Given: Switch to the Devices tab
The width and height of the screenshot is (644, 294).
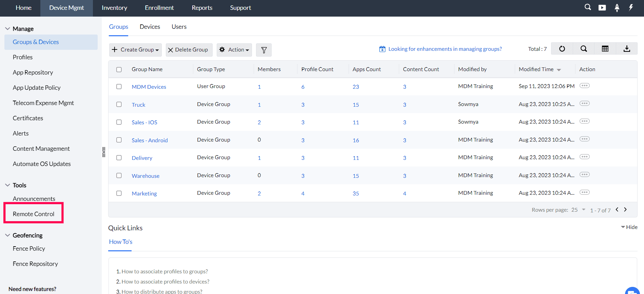Looking at the screenshot, I should 150,27.
